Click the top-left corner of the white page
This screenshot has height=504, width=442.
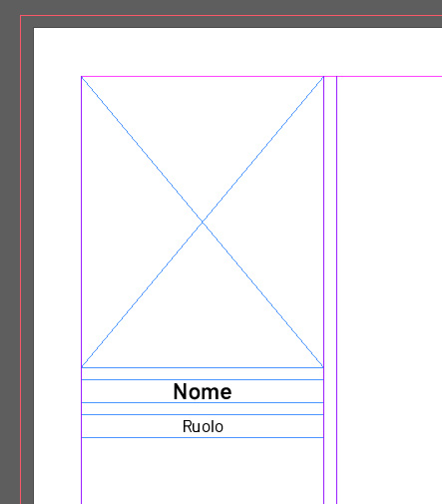click(34, 28)
